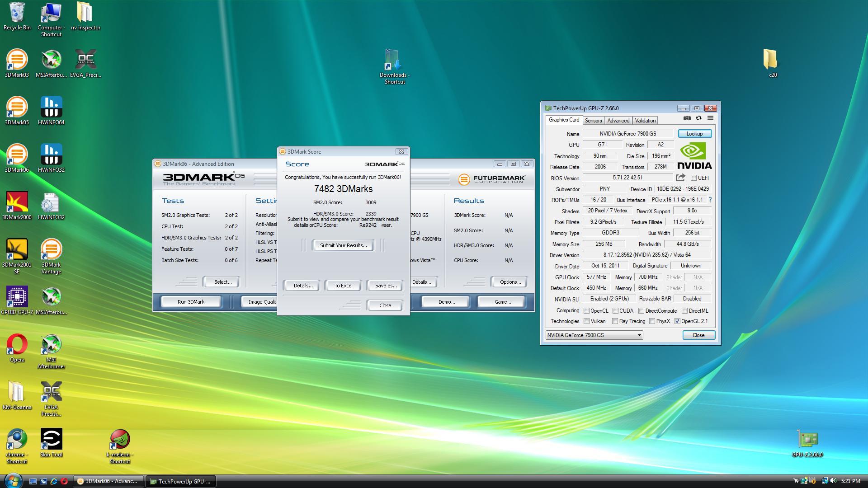Screen dimensions: 868x488
Task: Open the Validation tab
Action: (x=645, y=121)
